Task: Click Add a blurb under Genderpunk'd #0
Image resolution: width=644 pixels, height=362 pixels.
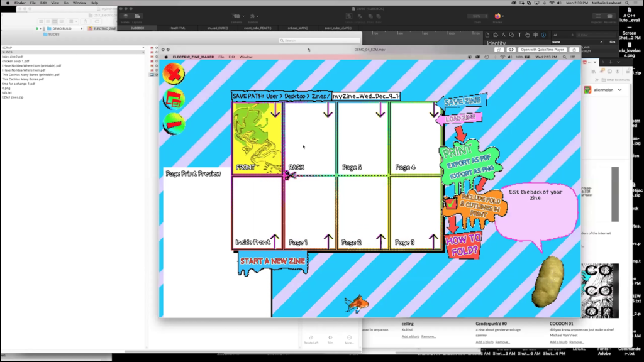Action: coord(484,342)
